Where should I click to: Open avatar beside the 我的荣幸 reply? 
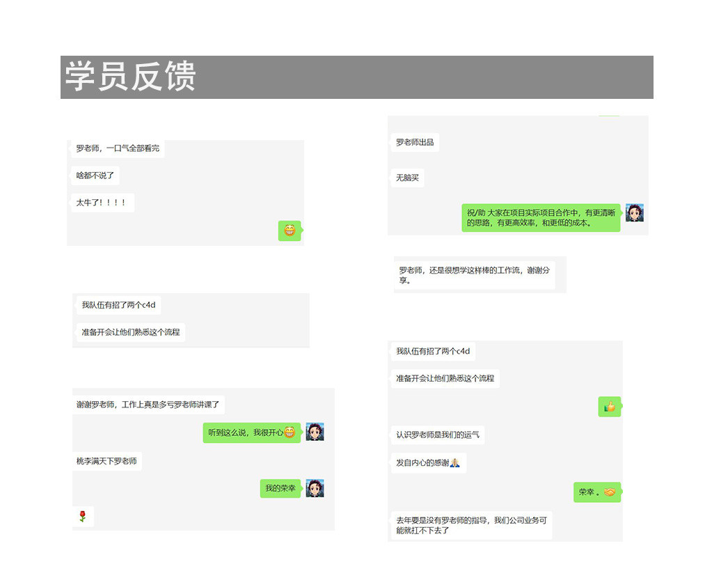(x=315, y=488)
